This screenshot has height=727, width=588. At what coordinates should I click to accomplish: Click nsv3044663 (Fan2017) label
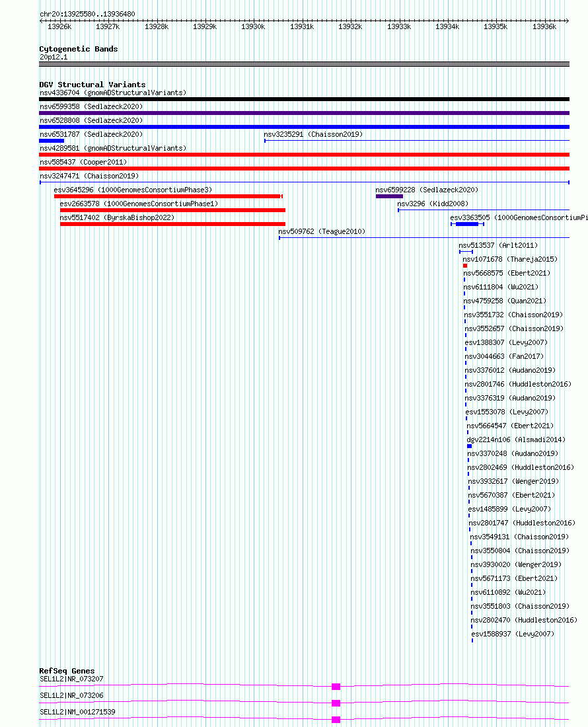point(505,357)
